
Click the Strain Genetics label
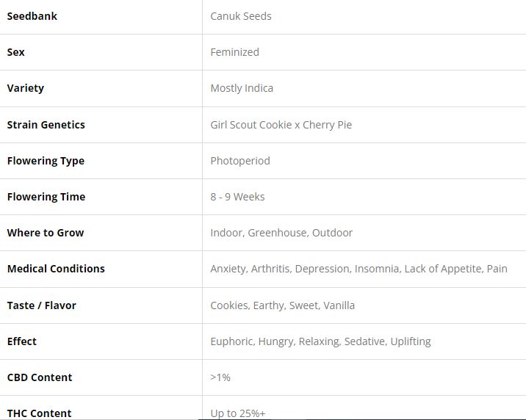point(46,125)
